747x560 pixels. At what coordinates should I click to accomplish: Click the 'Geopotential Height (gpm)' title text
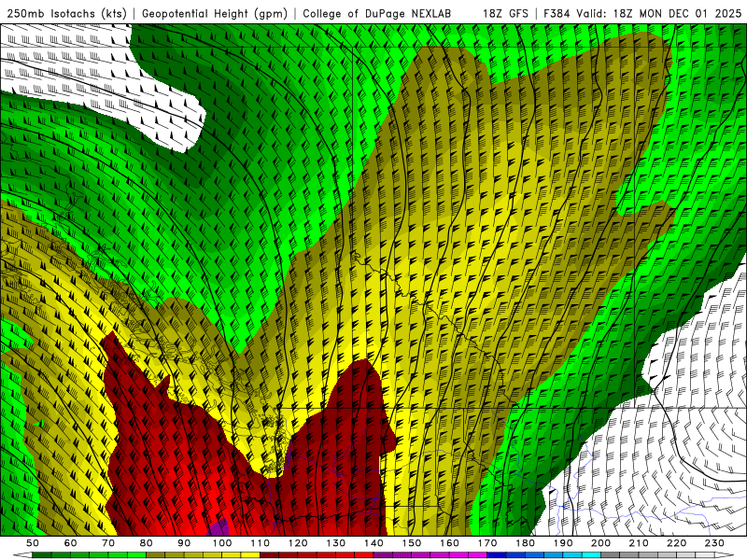[x=215, y=13]
